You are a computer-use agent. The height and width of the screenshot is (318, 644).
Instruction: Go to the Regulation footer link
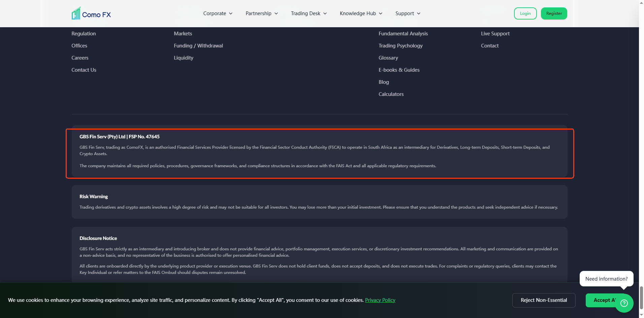pos(84,34)
